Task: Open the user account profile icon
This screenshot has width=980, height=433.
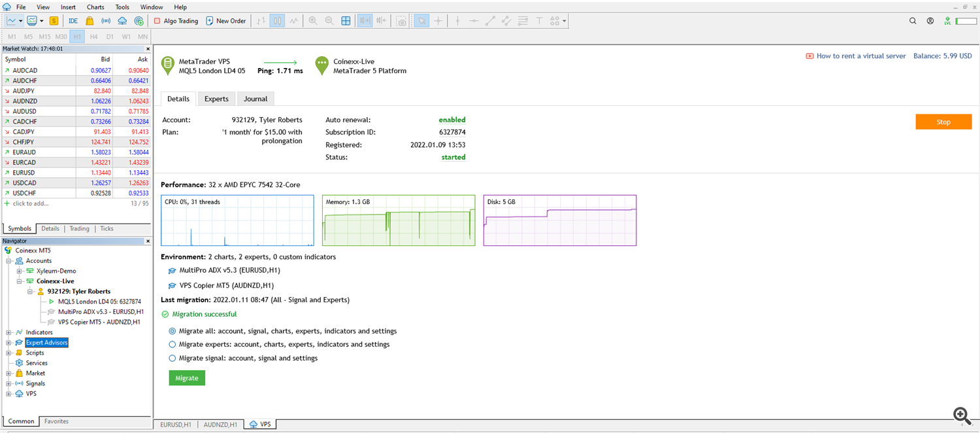Action: click(930, 21)
